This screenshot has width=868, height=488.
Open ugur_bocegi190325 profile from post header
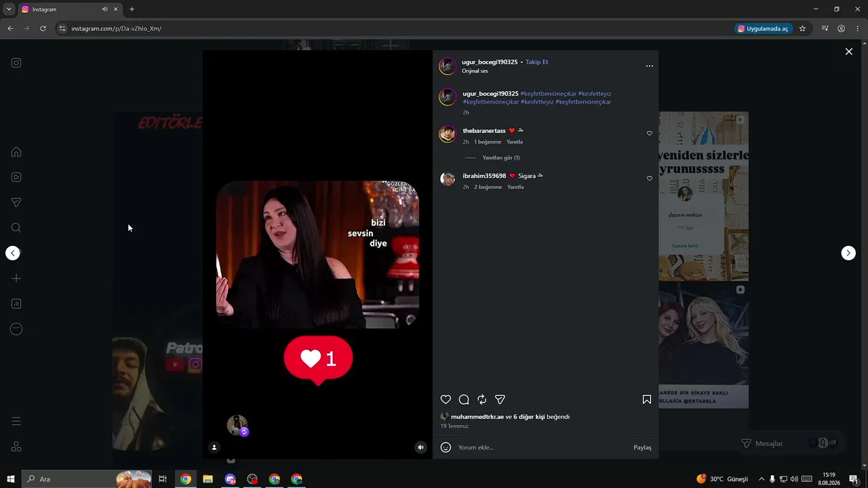pyautogui.click(x=490, y=62)
